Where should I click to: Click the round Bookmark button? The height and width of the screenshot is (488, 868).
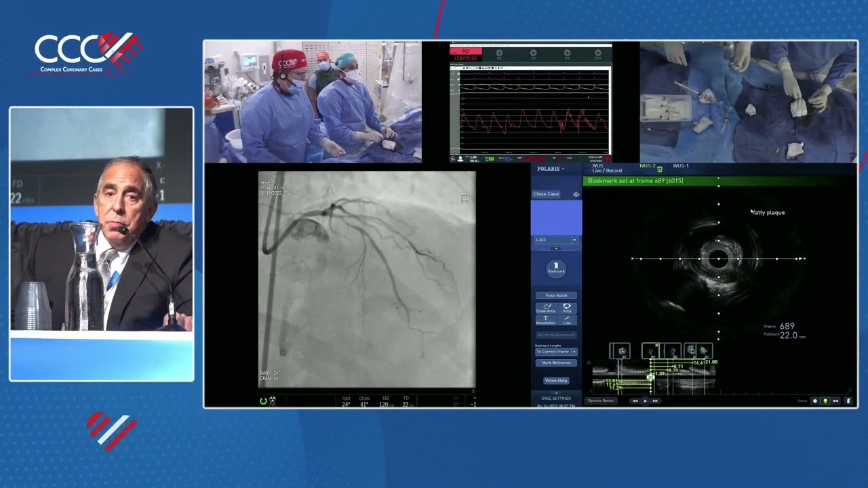click(556, 270)
